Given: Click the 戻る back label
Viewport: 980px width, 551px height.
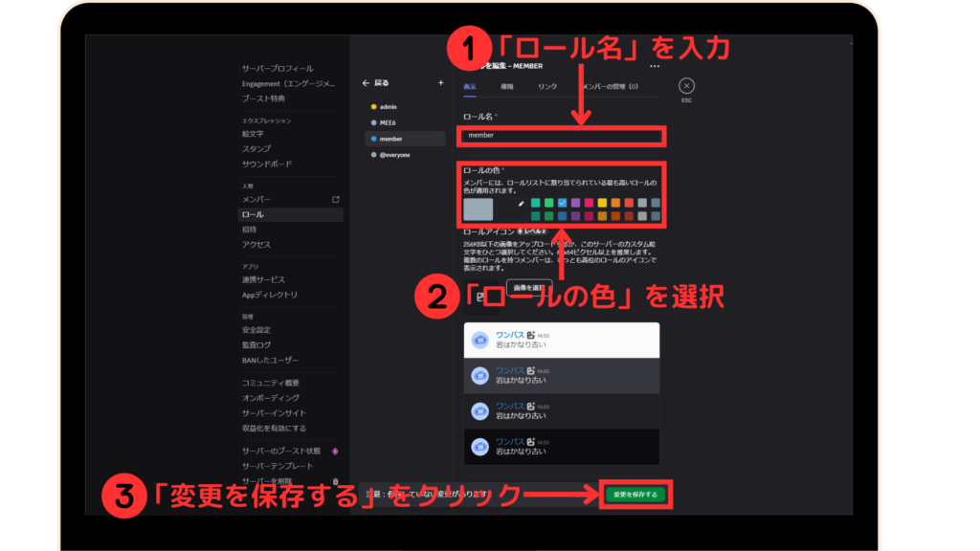Looking at the screenshot, I should pyautogui.click(x=381, y=82).
